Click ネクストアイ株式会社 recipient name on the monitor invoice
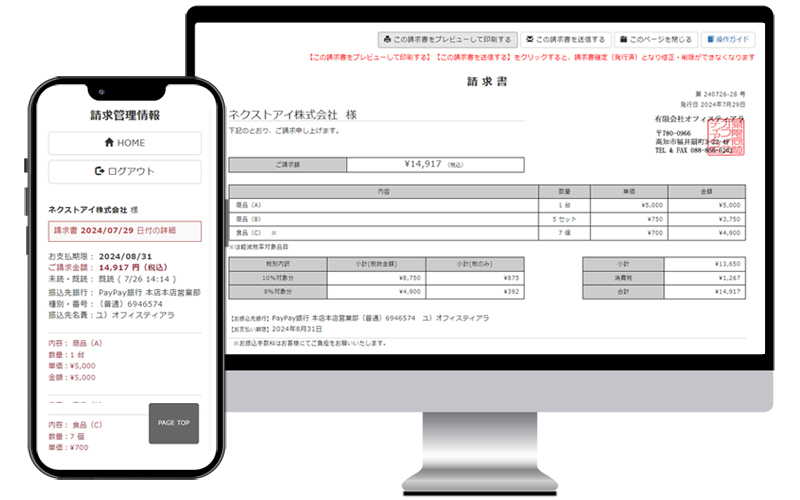Viewport: 800px width, 500px height. [285, 115]
